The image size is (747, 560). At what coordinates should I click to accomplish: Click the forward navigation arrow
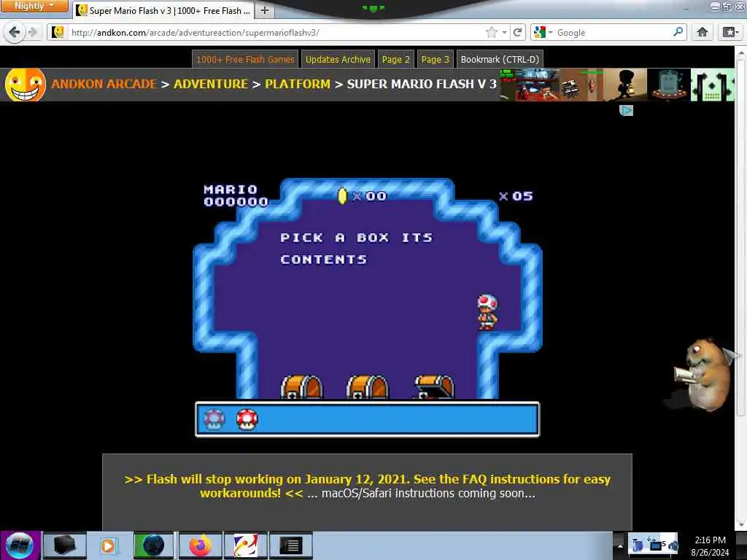[x=32, y=32]
